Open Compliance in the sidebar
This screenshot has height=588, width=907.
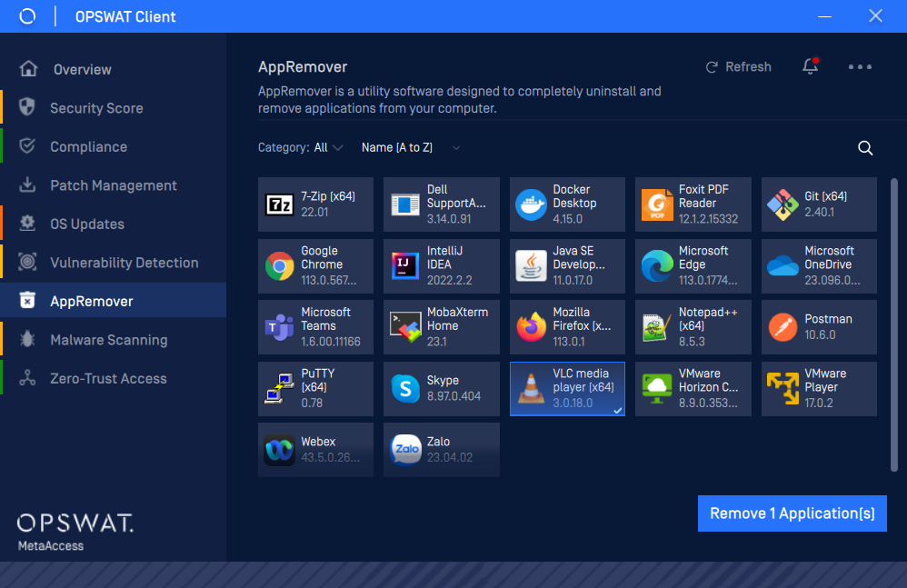(113, 147)
